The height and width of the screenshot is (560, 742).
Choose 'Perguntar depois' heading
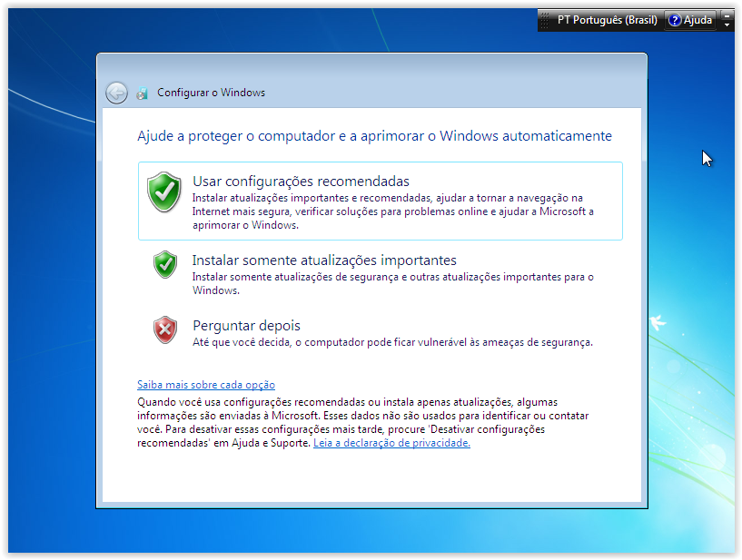(246, 326)
